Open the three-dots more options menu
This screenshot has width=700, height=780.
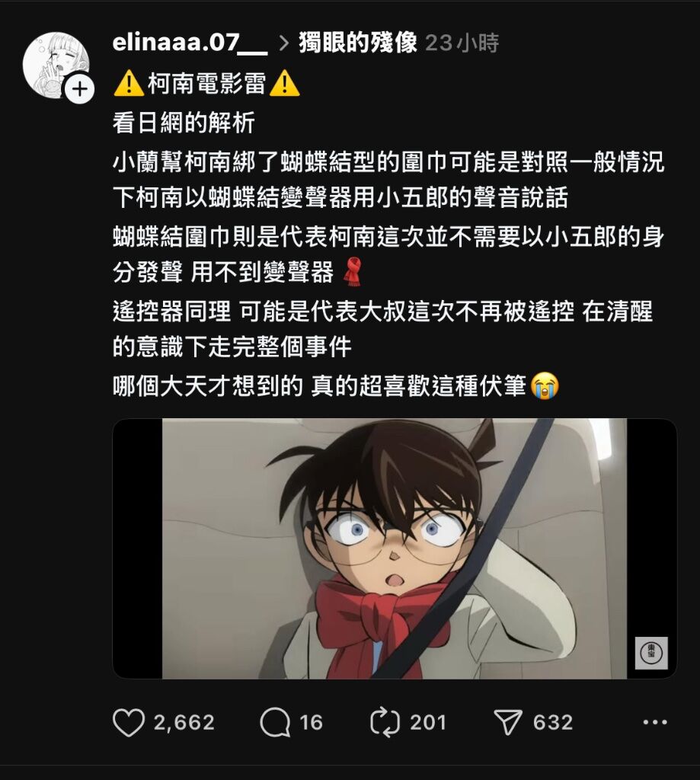click(655, 722)
